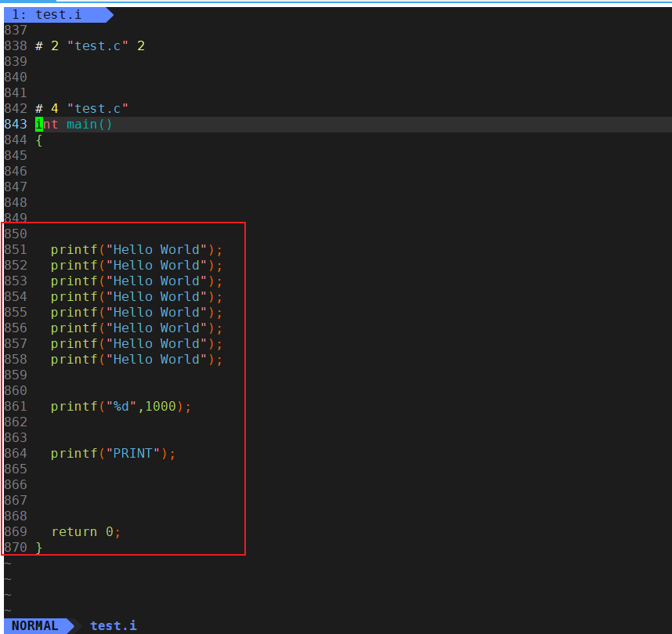The image size is (672, 634).
Task: Click the printf statement on line 851
Action: [136, 250]
